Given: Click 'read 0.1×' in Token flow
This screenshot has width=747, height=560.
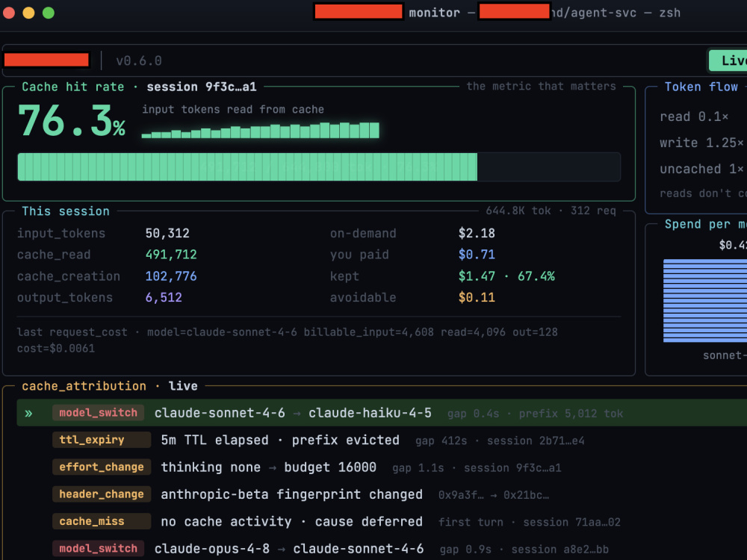Looking at the screenshot, I should coord(694,116).
